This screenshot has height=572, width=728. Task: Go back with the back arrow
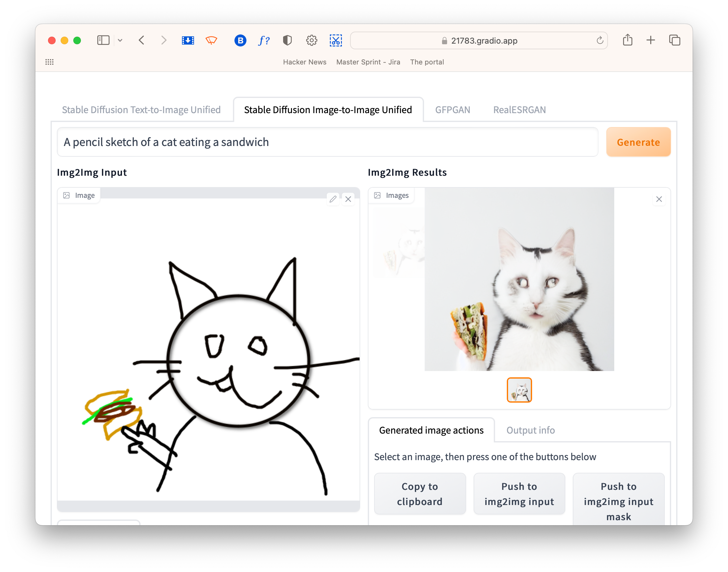tap(142, 40)
